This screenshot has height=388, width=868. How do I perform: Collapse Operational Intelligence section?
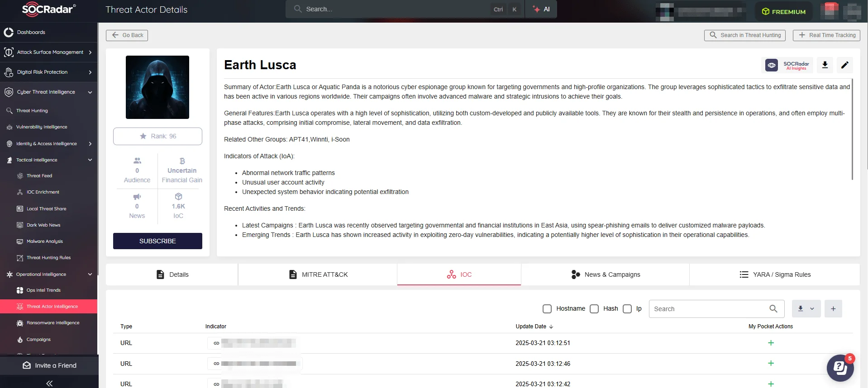[x=49, y=274]
